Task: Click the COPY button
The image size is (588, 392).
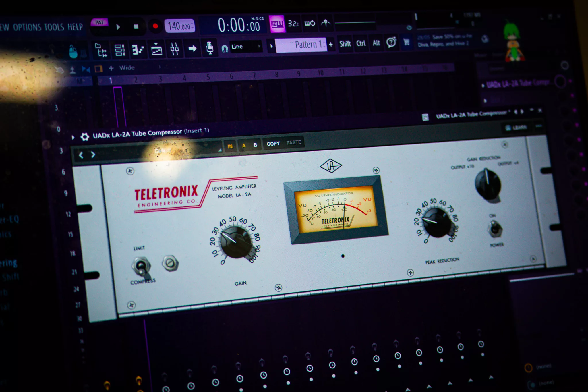Action: [273, 144]
